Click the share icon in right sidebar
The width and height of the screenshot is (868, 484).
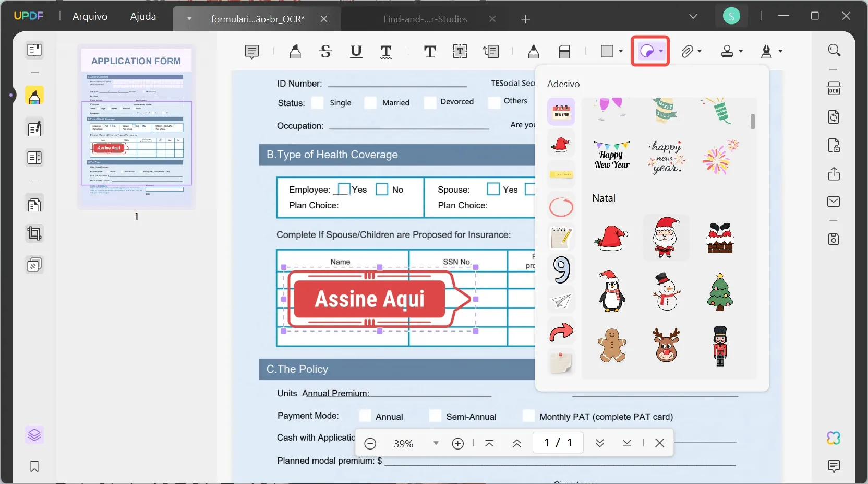click(834, 174)
